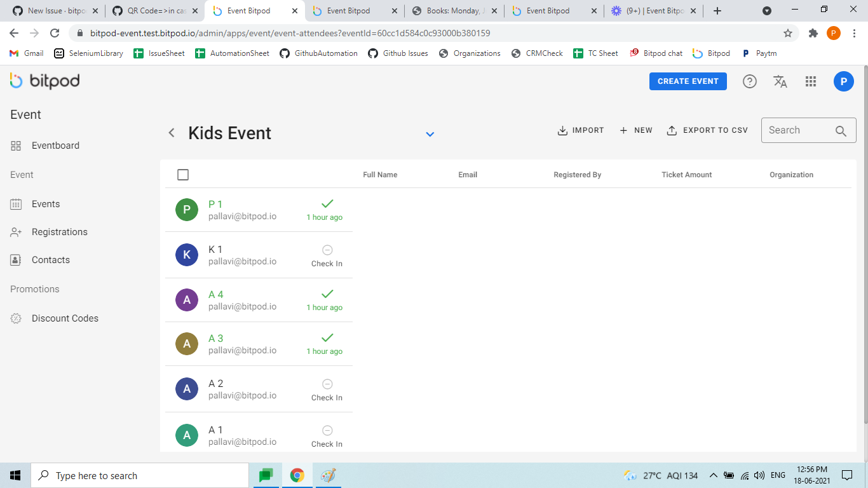Click the Organization column header

coord(791,175)
